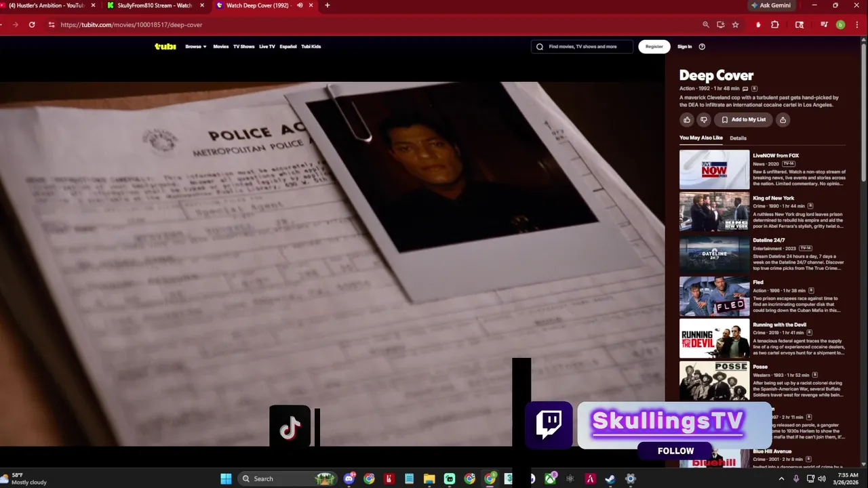Click the Blue Hill Avenue title
Screen dimensions: 868x488
(772, 451)
